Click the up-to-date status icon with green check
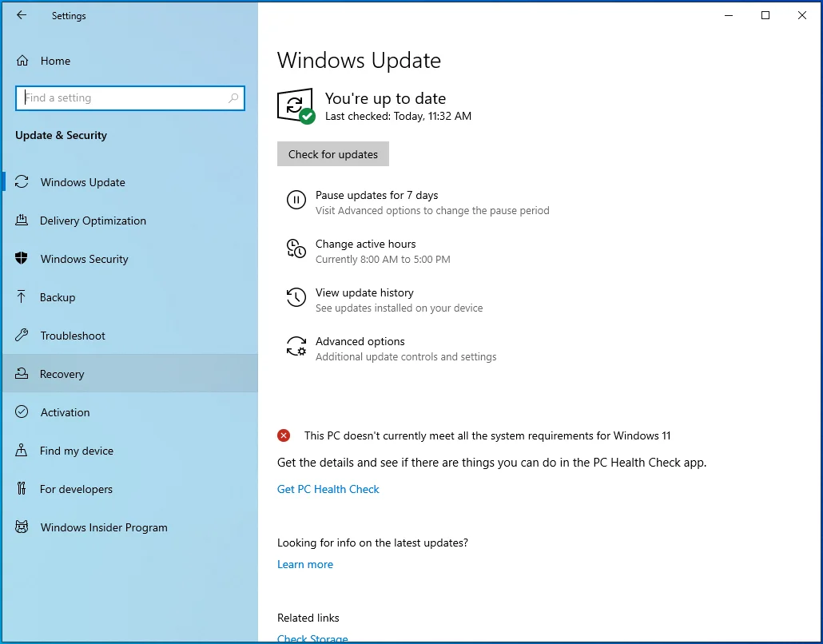Screen dimensions: 823x644 click(x=296, y=106)
